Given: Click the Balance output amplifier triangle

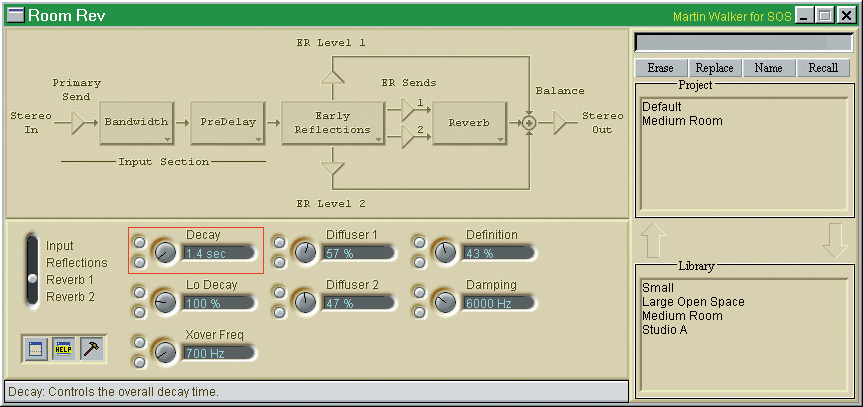Looking at the screenshot, I should coord(562,122).
